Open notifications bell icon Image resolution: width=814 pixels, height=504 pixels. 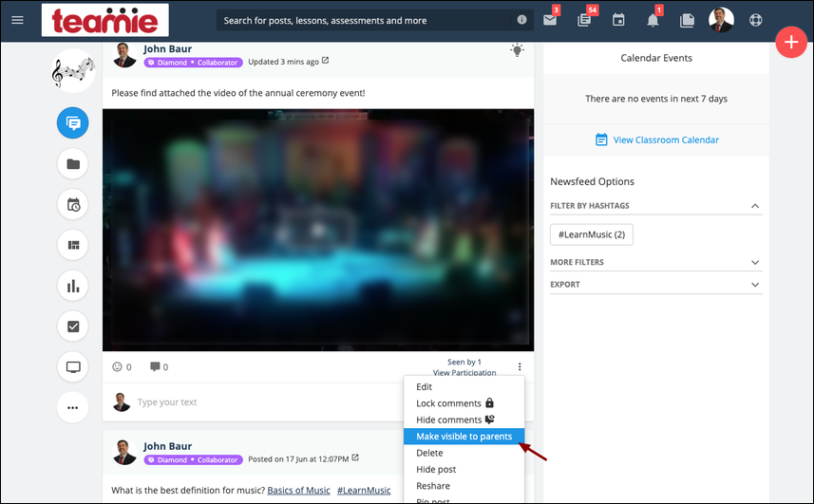point(653,20)
